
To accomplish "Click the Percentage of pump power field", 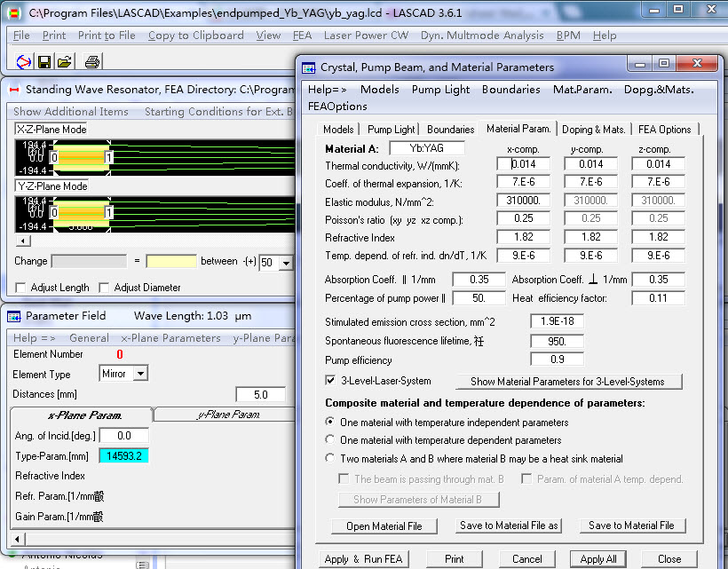I will pos(479,298).
